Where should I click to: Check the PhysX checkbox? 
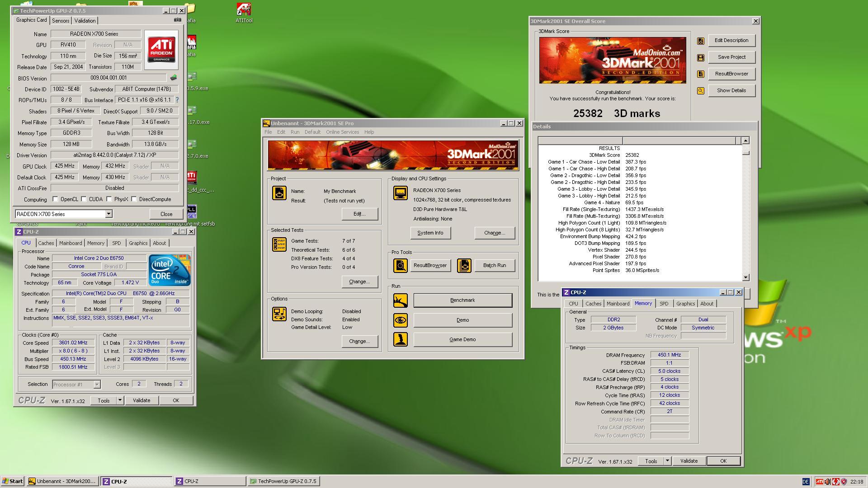click(109, 199)
